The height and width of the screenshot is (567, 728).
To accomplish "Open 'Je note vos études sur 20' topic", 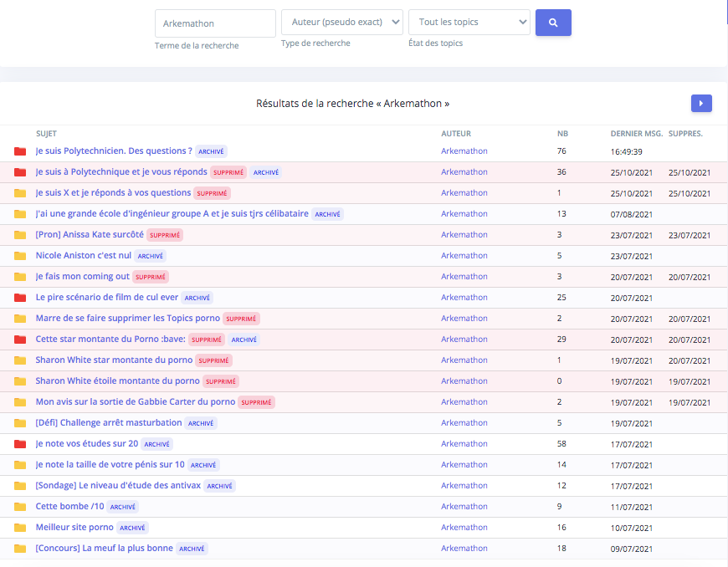I will coord(86,444).
